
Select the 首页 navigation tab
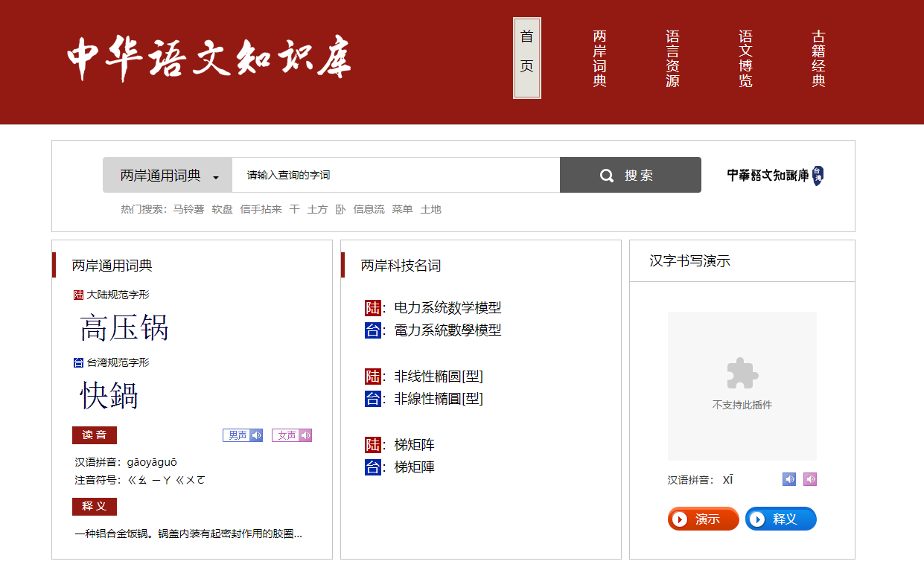(526, 57)
